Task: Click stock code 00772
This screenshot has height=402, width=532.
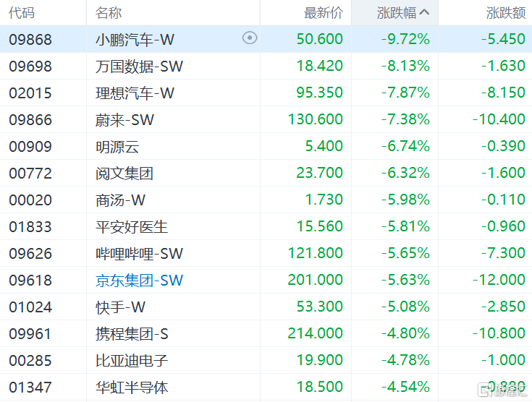Action: pyautogui.click(x=30, y=174)
